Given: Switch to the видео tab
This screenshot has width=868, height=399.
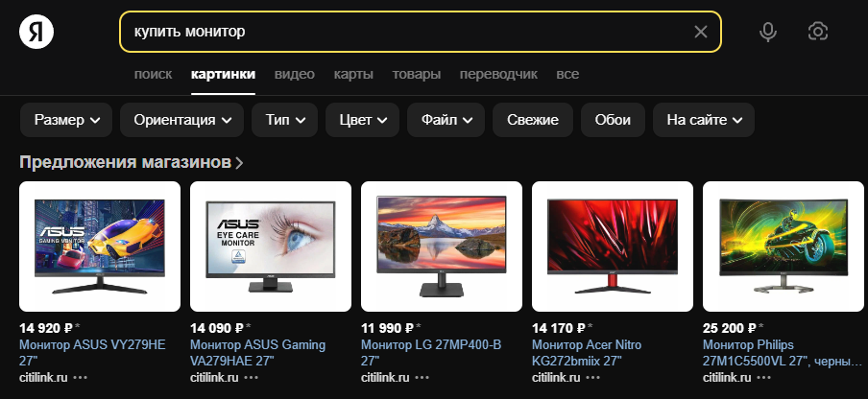Looking at the screenshot, I should 295,74.
